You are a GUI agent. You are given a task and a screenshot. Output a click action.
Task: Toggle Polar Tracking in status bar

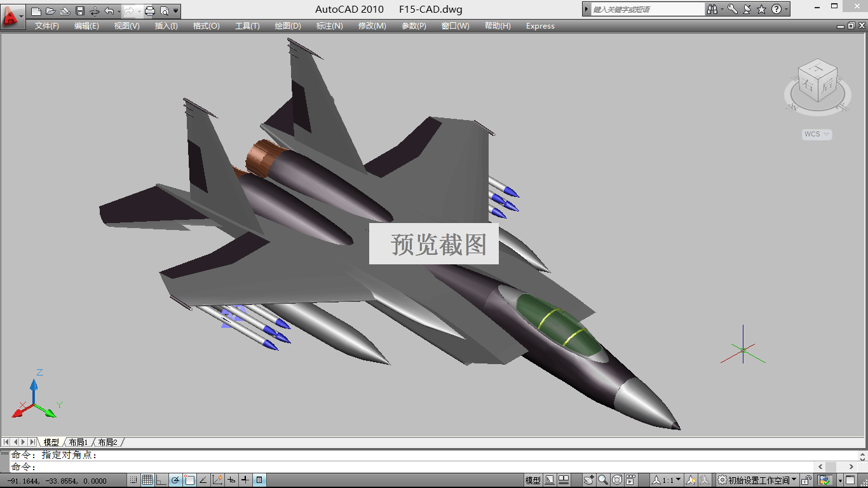pyautogui.click(x=175, y=480)
